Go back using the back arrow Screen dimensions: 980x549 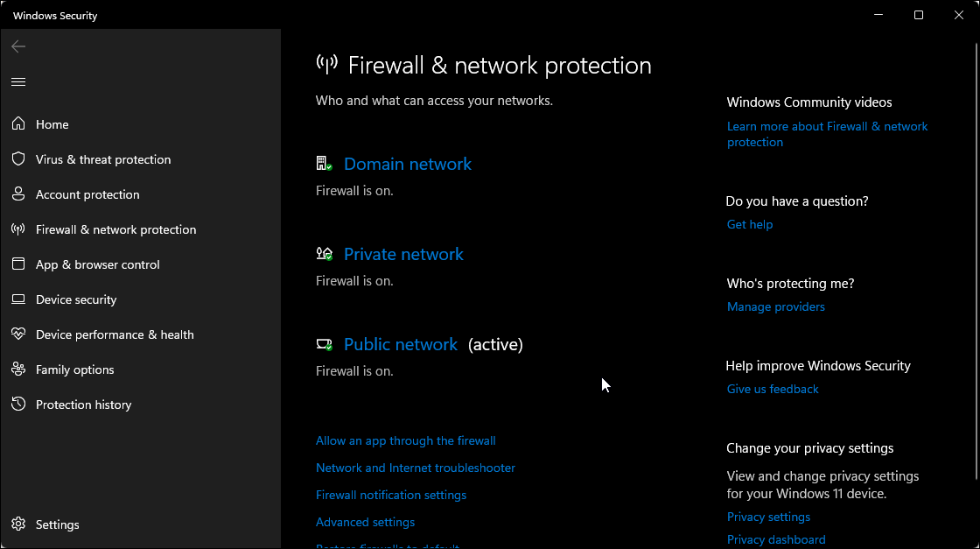click(x=18, y=46)
